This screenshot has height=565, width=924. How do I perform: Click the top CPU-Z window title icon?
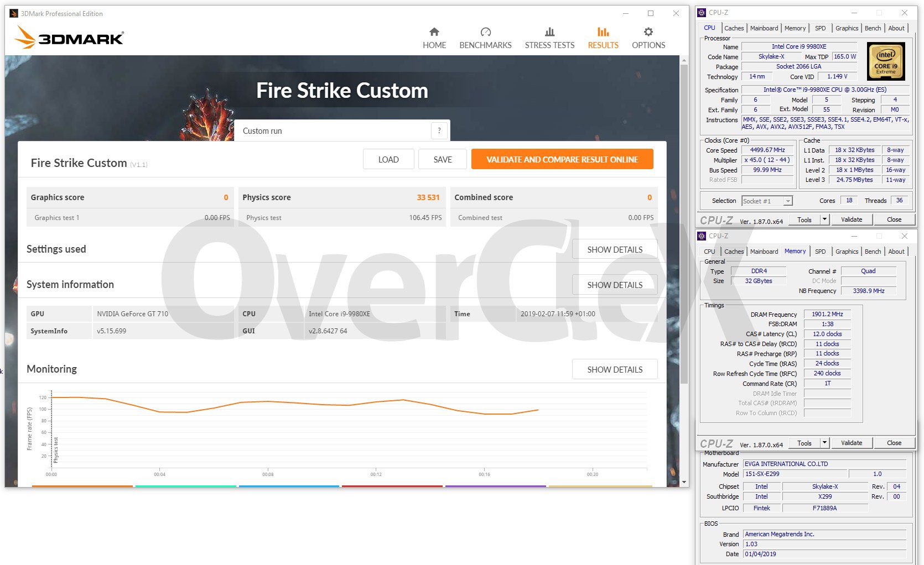pos(702,13)
